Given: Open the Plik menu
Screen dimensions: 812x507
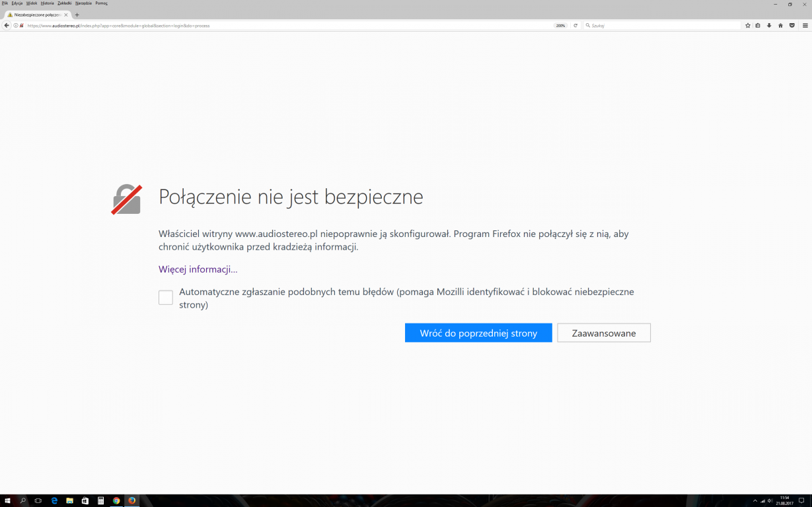Looking at the screenshot, I should (x=5, y=3).
